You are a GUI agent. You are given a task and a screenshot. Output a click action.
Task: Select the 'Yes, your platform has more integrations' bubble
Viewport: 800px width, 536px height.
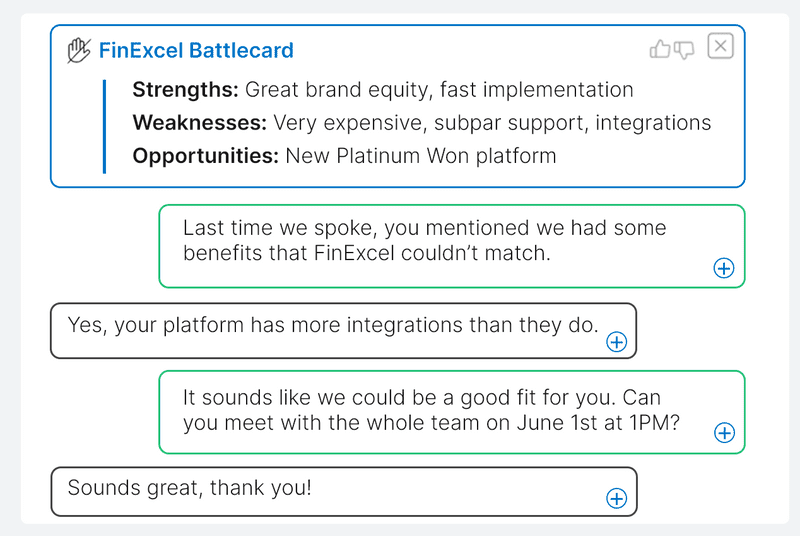(x=343, y=330)
